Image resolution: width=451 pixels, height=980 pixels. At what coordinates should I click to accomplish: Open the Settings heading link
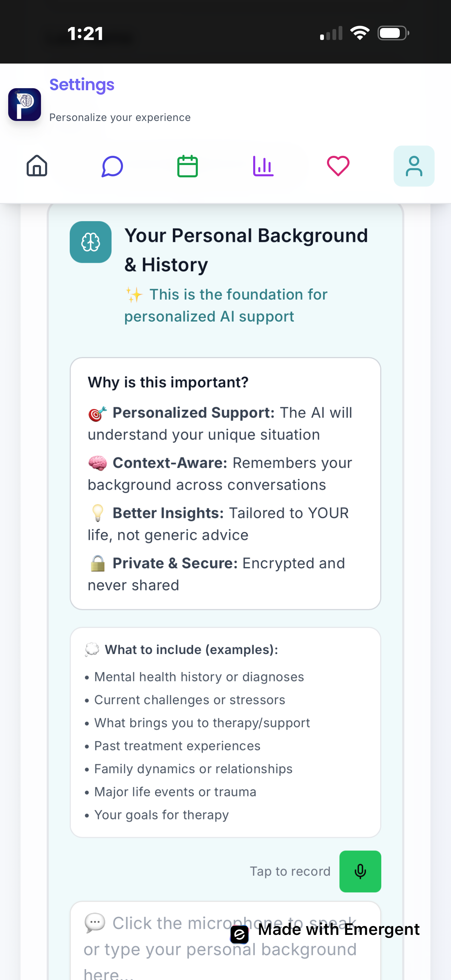(82, 84)
